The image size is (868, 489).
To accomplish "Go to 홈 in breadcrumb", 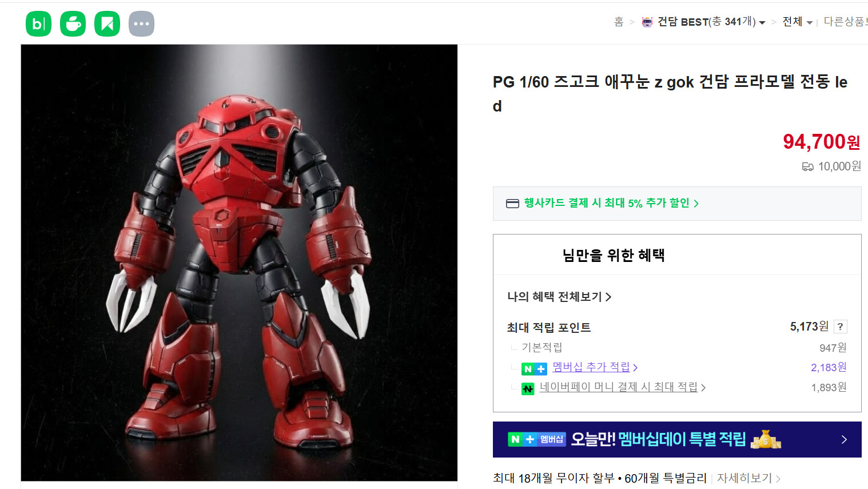I will click(619, 22).
